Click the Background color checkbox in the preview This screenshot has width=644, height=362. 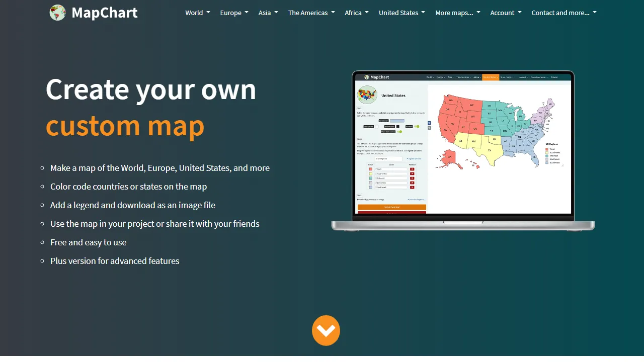[377, 126]
